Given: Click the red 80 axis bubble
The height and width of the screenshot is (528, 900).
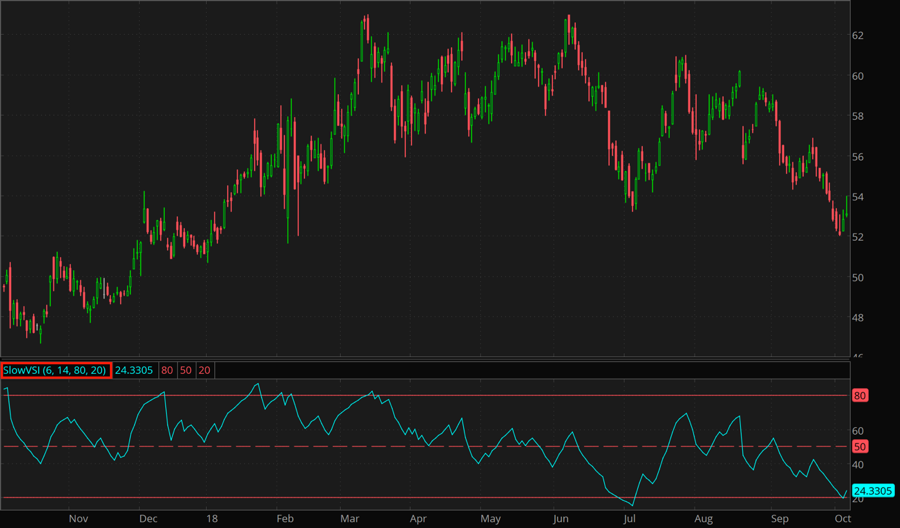Looking at the screenshot, I should pos(859,395).
